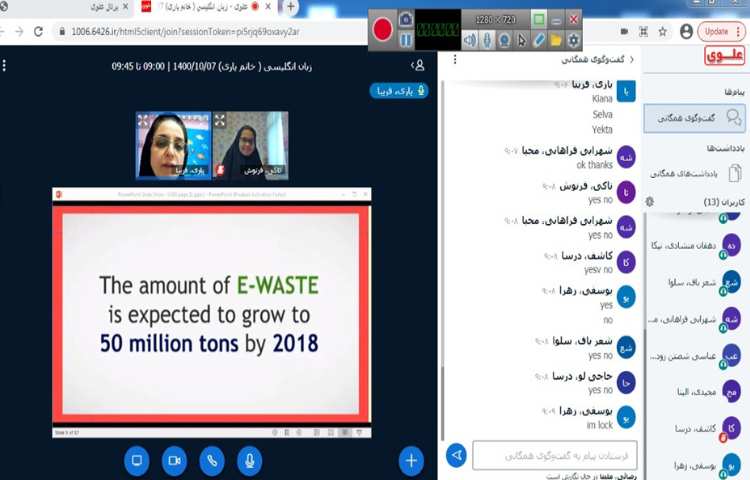Share your screen

tap(137, 460)
